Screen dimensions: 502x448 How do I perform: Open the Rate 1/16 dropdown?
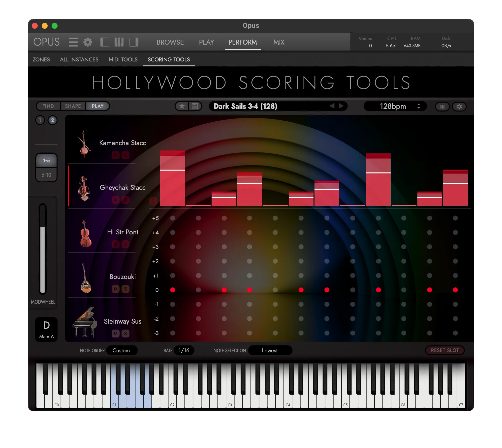pyautogui.click(x=184, y=350)
